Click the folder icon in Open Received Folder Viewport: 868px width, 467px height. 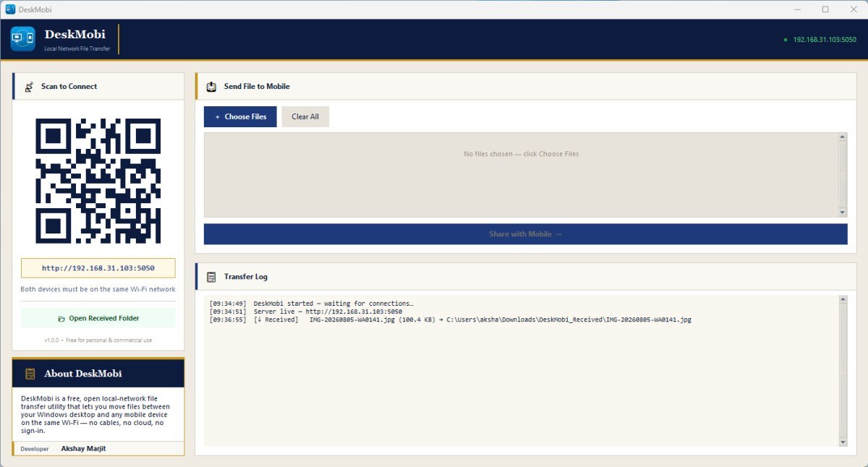(x=61, y=319)
